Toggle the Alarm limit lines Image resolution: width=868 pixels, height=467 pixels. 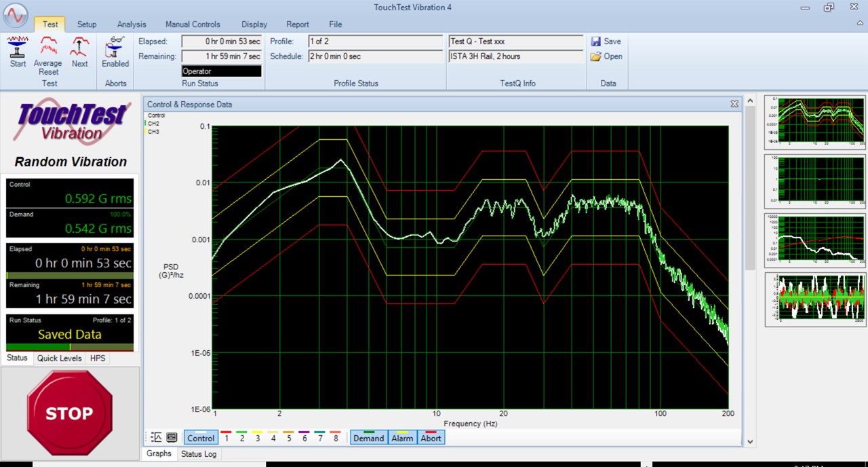tap(402, 438)
